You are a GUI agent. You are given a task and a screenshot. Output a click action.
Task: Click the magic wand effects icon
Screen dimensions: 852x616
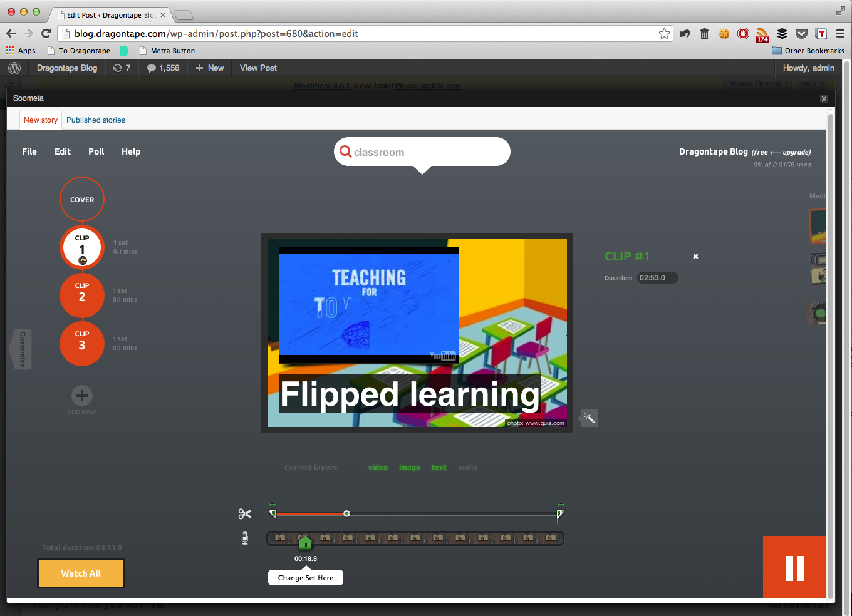point(589,418)
